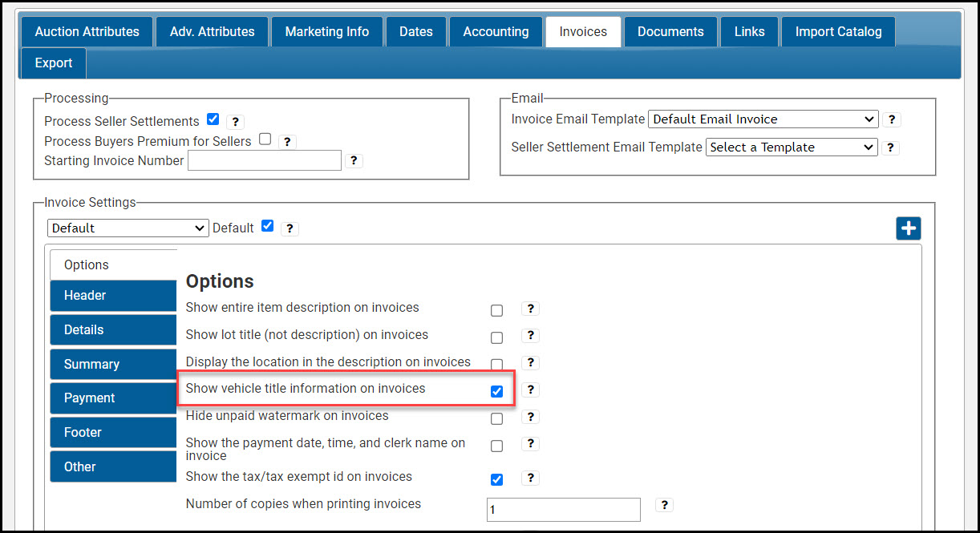Enable Hide unpaid watermark on invoices

497,419
